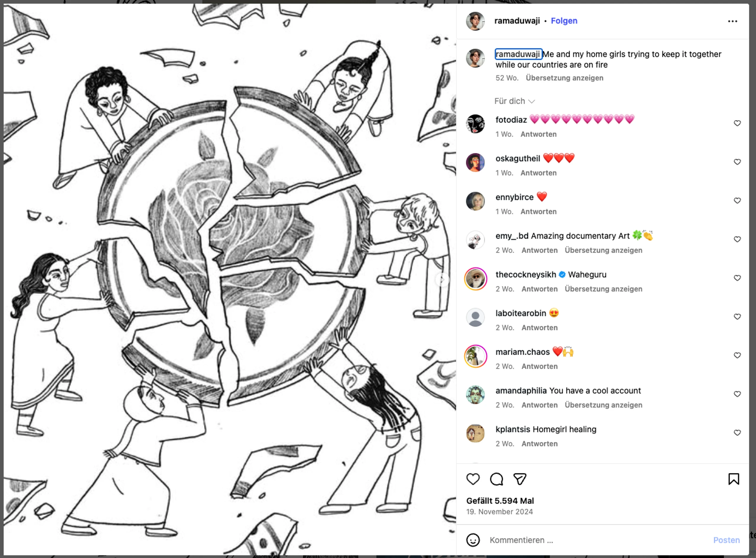
Task: Open mariam.chaos profile avatar
Action: 475,356
